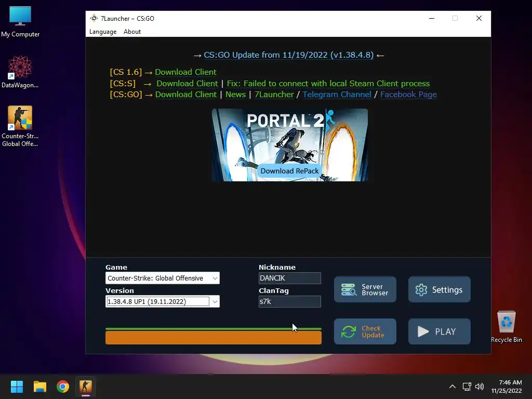This screenshot has width=532, height=399.
Task: Click Download Client link for CS:S
Action: tap(187, 84)
